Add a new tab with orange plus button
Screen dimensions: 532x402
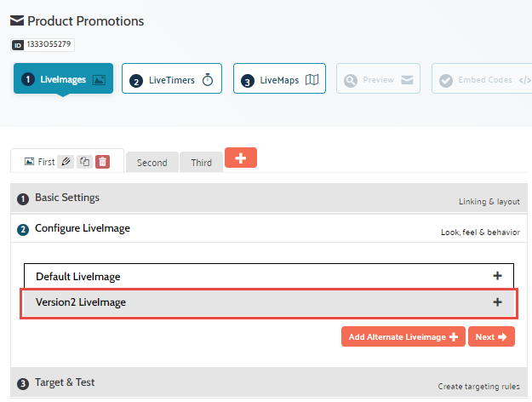tap(241, 158)
